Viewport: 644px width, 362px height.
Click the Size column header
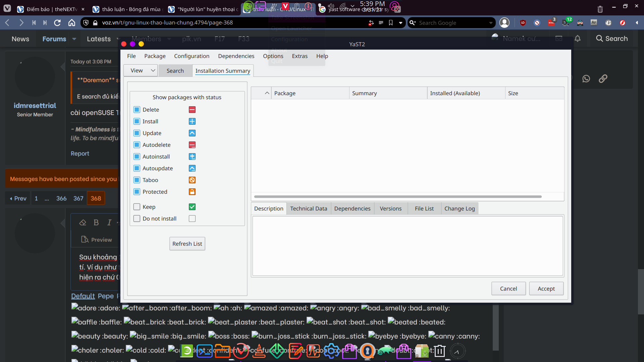click(x=534, y=93)
